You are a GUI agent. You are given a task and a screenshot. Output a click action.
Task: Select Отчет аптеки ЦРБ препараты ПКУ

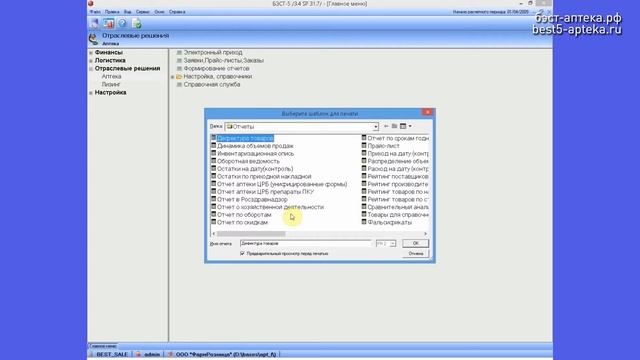(265, 191)
